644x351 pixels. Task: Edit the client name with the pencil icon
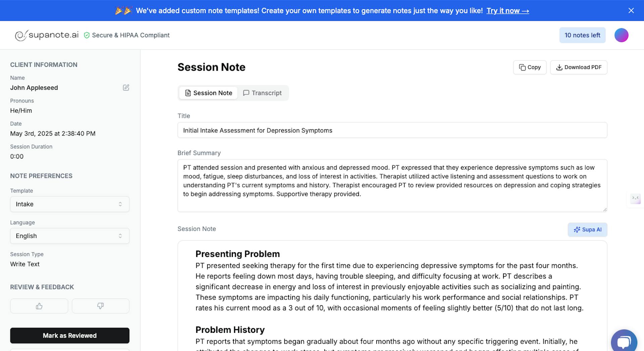point(126,87)
